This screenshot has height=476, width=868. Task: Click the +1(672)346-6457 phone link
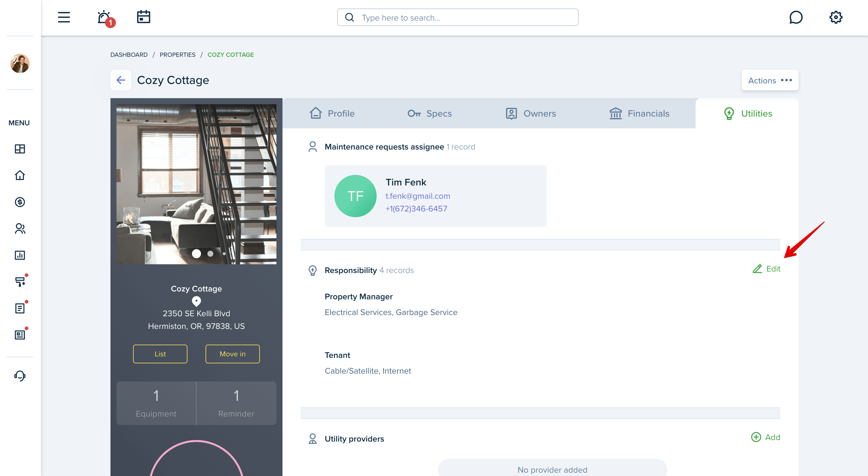[x=416, y=209]
